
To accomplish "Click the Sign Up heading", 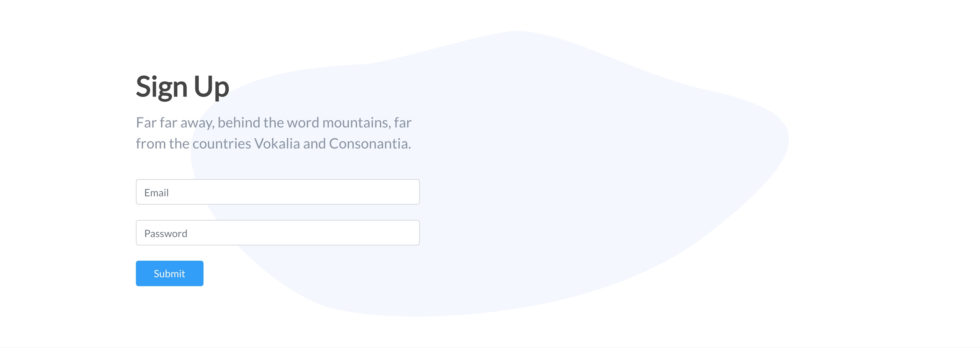I will [x=182, y=87].
